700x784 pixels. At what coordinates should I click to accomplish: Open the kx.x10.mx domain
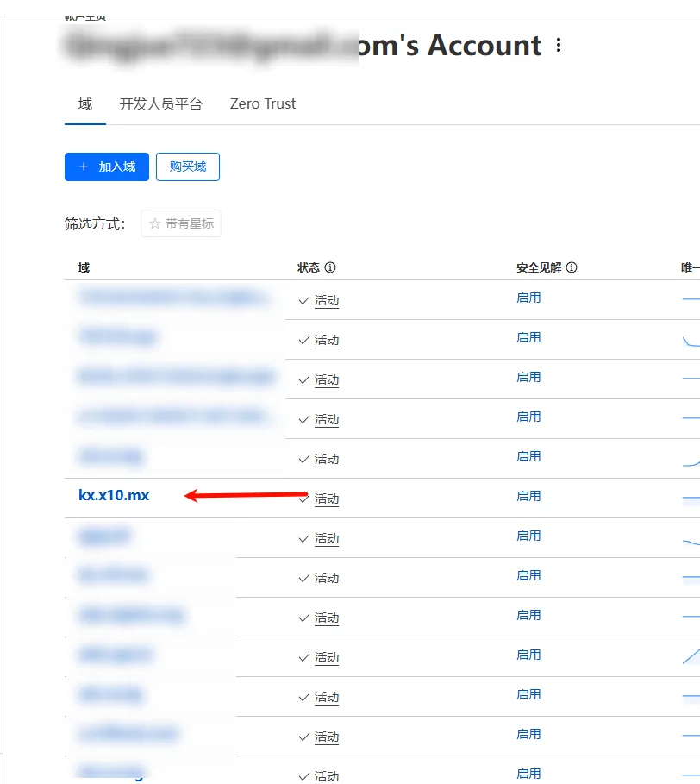[114, 495]
